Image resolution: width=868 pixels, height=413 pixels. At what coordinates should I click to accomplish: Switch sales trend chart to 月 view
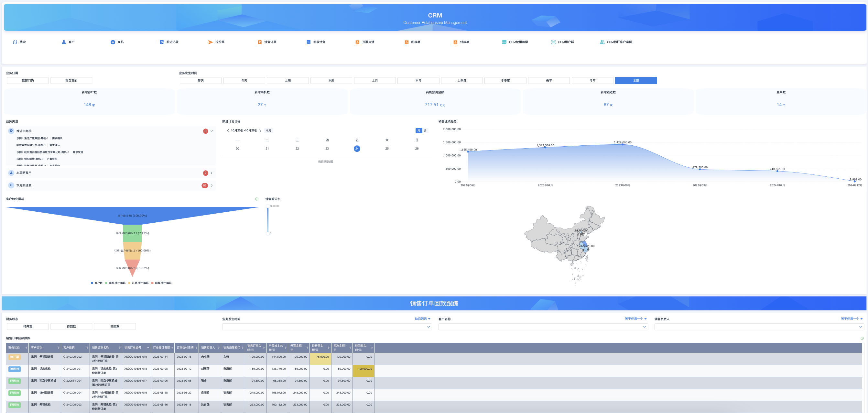pos(425,130)
